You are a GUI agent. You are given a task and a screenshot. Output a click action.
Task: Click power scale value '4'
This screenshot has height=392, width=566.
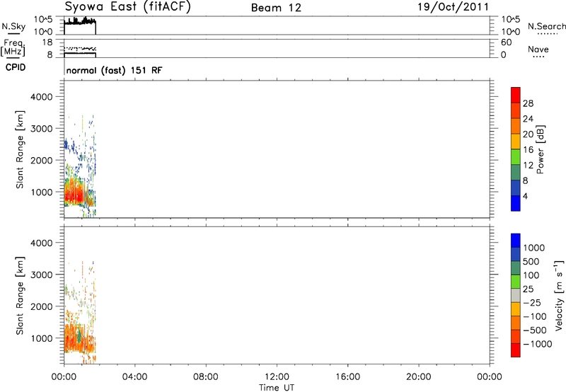point(525,196)
